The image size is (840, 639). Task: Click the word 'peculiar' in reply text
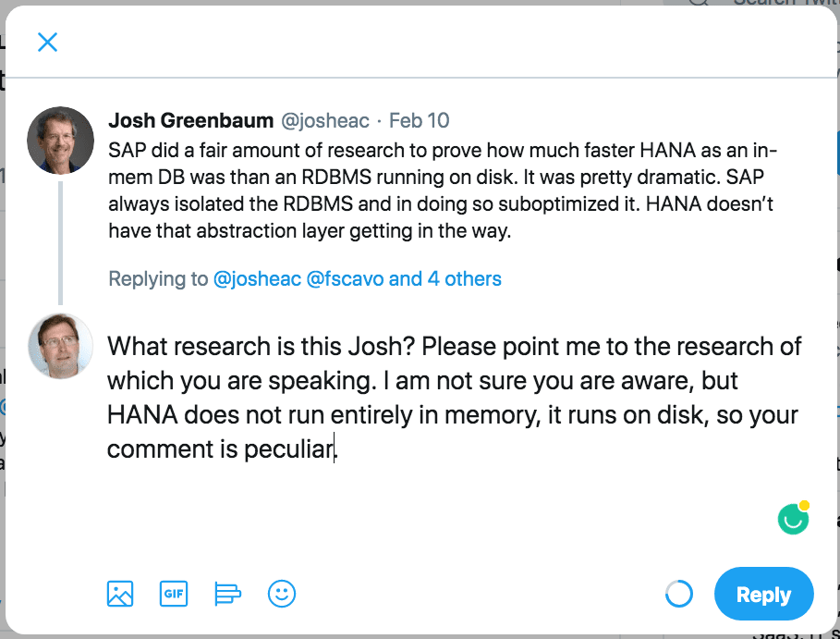click(288, 449)
